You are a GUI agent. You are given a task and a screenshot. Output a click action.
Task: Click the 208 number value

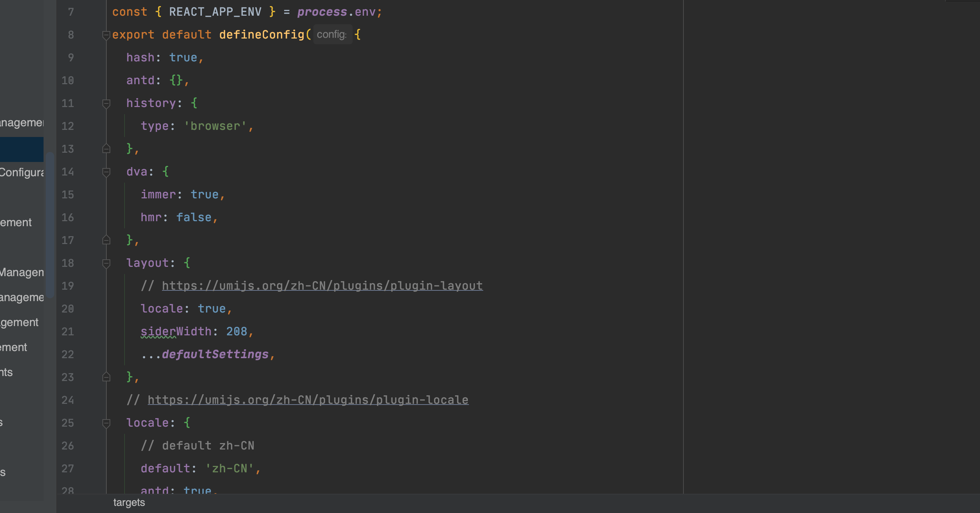point(237,331)
